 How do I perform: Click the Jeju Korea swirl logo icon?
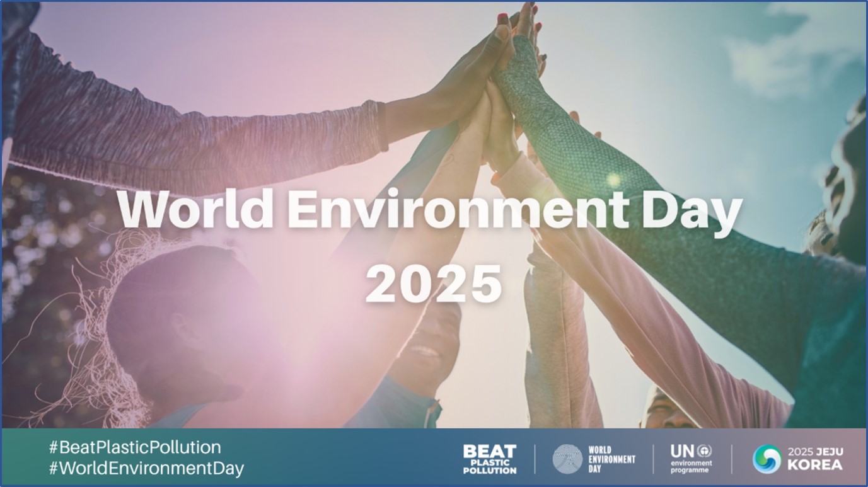pos(767,459)
